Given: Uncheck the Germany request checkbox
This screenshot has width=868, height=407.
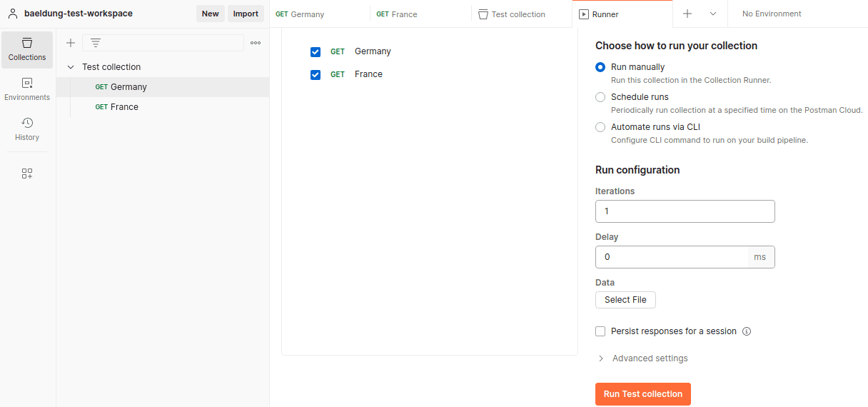Looking at the screenshot, I should coord(316,52).
